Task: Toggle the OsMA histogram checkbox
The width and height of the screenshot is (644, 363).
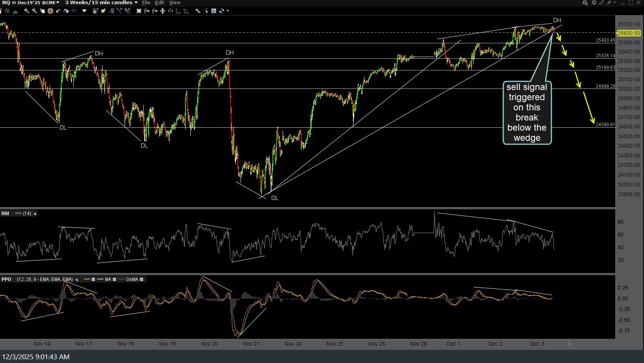Action: pos(142,279)
